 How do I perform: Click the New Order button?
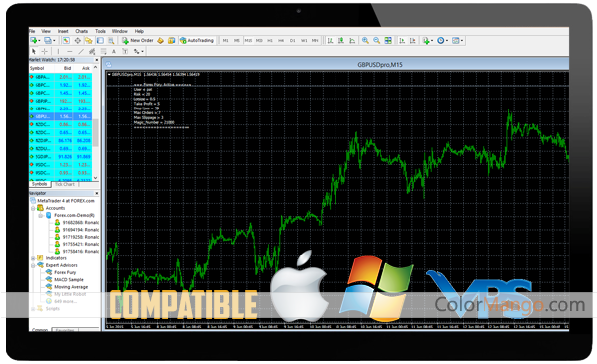138,40
